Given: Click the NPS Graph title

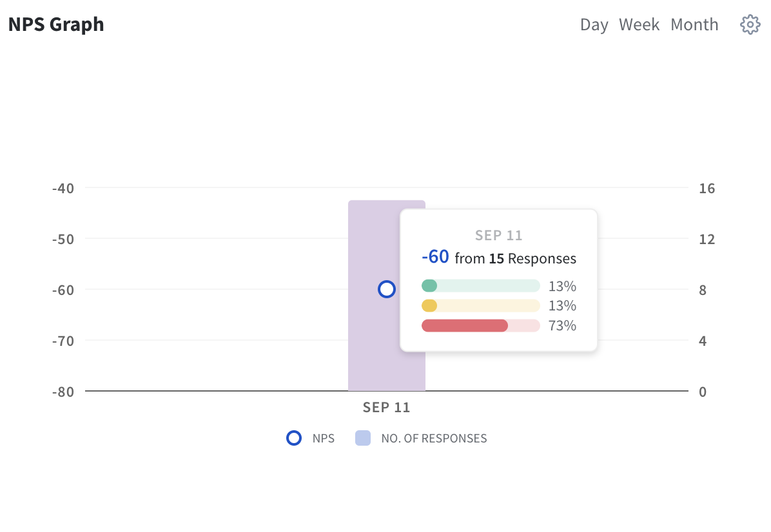Looking at the screenshot, I should click(x=56, y=25).
